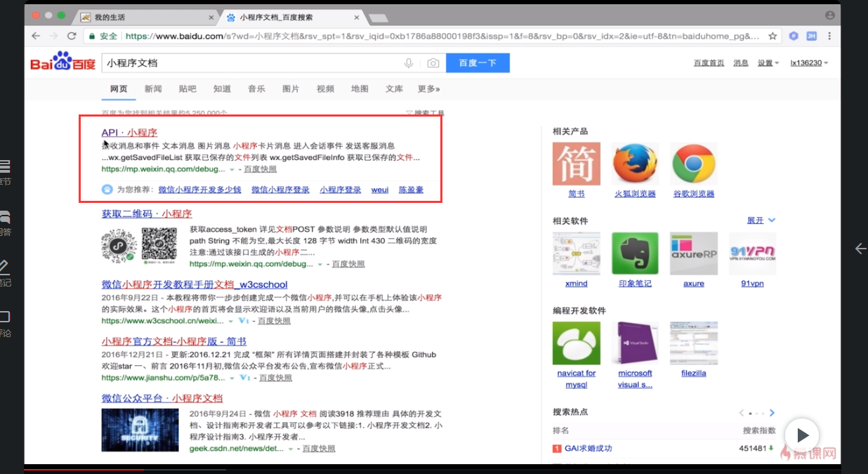868x474 pixels.
Task: Open the axureRP software icon
Action: 694,254
